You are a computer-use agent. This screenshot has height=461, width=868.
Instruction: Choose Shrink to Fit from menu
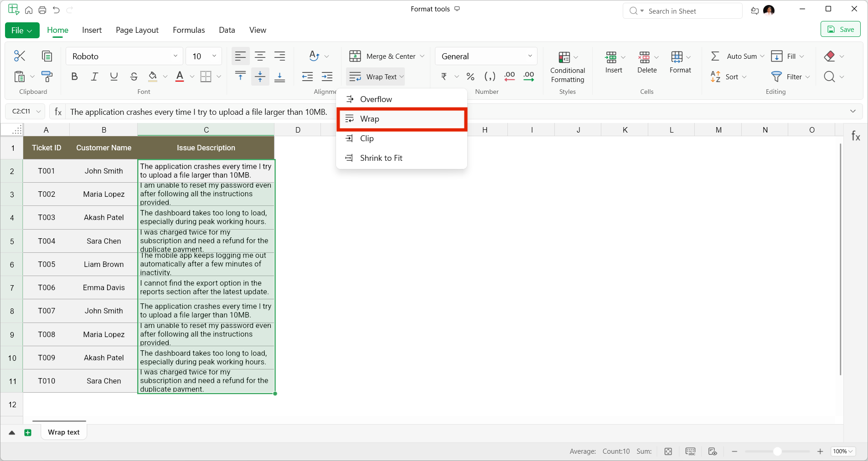coord(381,158)
